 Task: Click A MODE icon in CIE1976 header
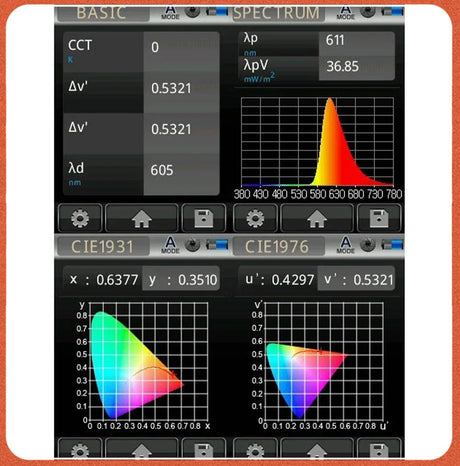click(x=345, y=245)
